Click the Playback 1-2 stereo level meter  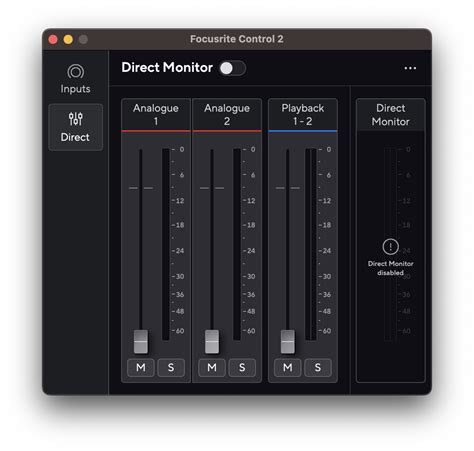(x=311, y=244)
